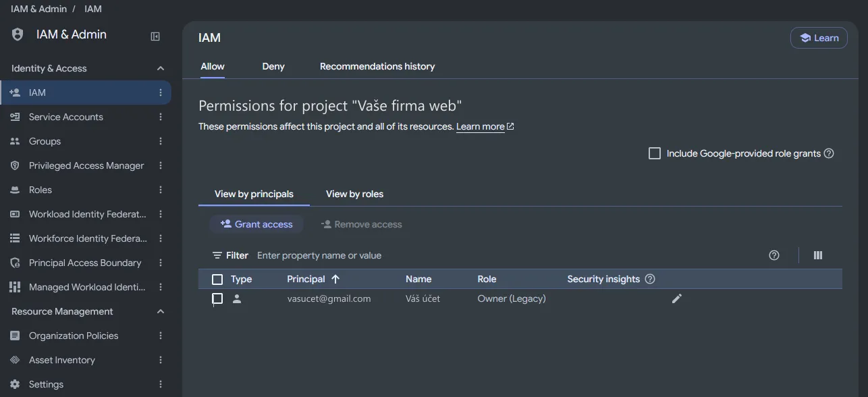The height and width of the screenshot is (397, 868).
Task: Click the help icon next to Google-provided role grants
Action: point(829,153)
